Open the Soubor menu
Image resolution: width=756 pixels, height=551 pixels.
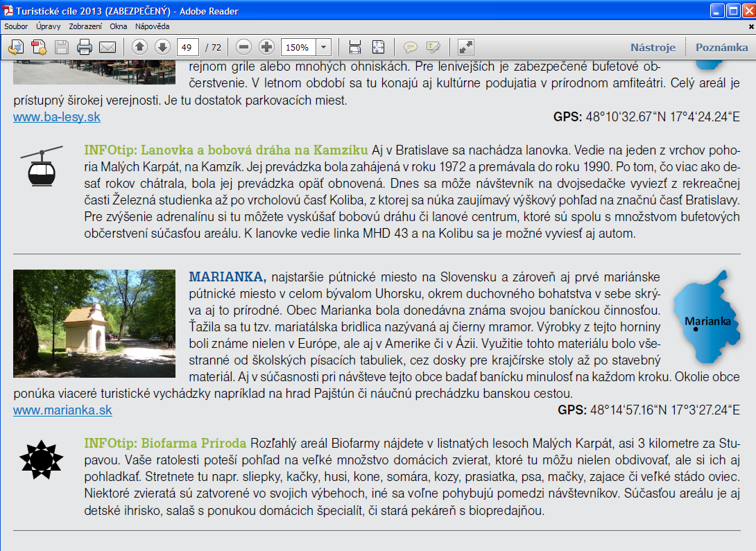pos(16,26)
